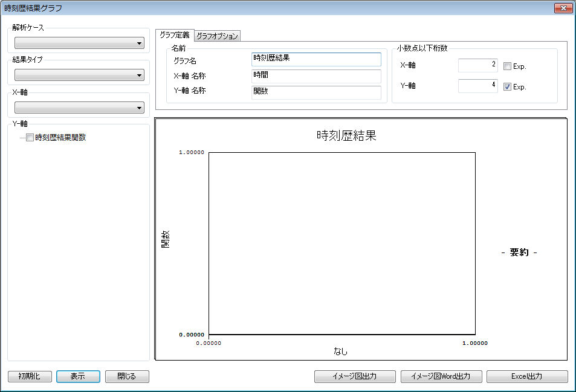Viewport: 576px width, 392px height.
Task: Click the グラフ名 input field
Action: pyautogui.click(x=316, y=59)
